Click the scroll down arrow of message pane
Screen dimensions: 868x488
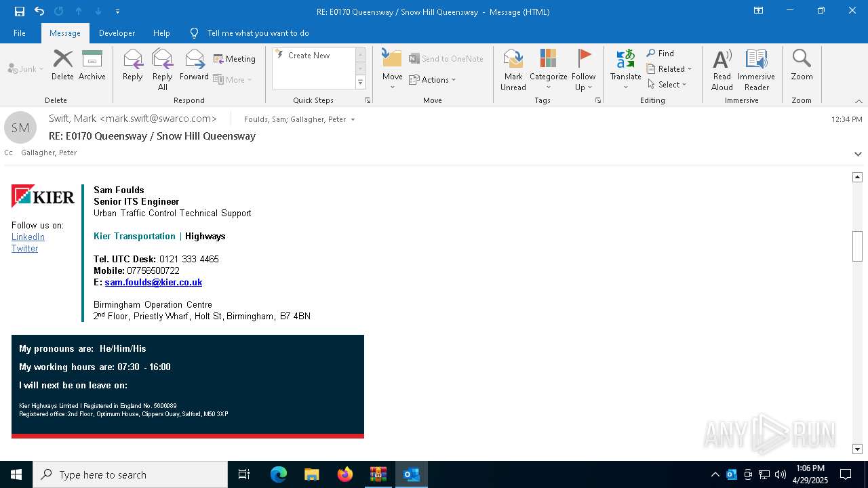pos(857,449)
